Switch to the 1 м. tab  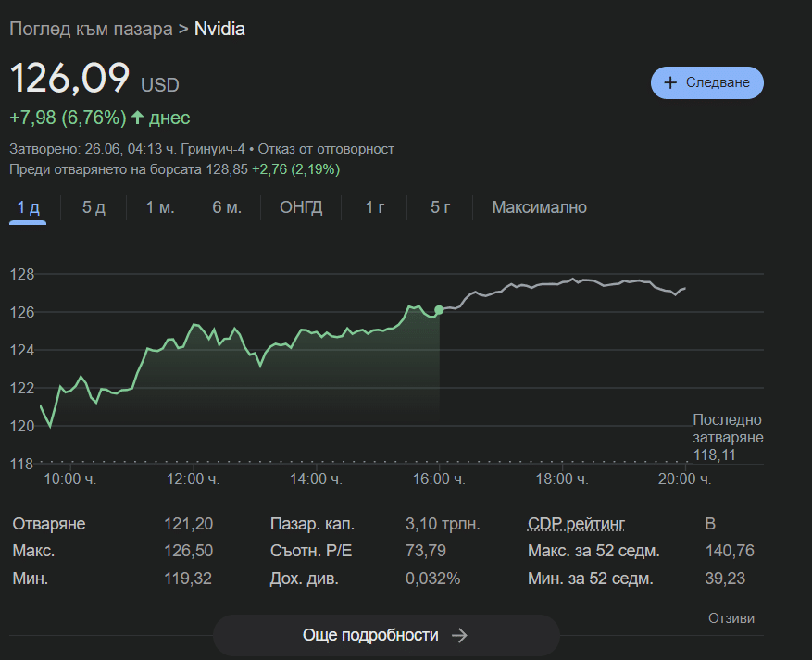(x=160, y=207)
